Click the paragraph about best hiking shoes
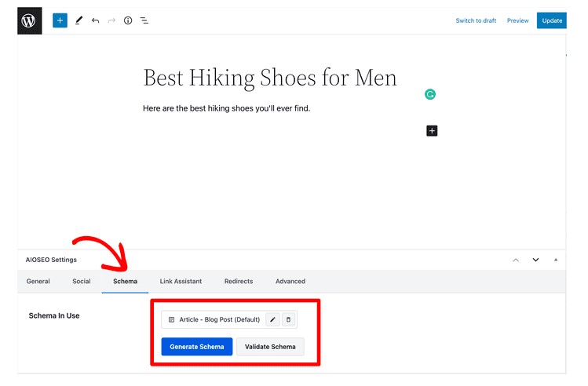The image size is (588, 386). (227, 108)
